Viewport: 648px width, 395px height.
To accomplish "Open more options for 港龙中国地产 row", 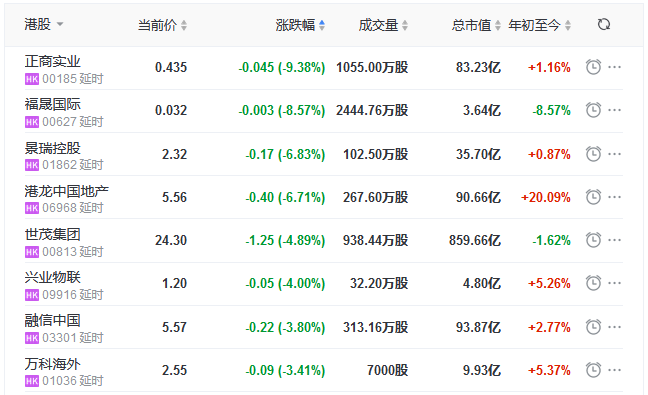I will tap(615, 197).
